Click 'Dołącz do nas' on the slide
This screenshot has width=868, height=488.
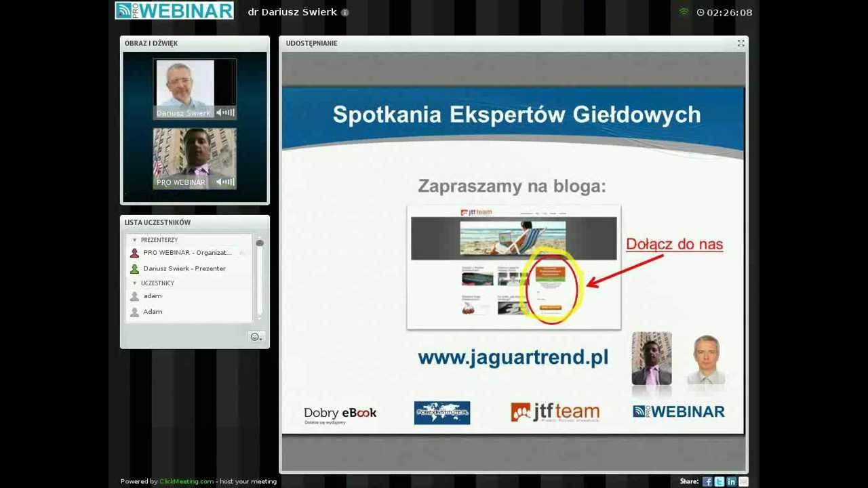coord(674,244)
